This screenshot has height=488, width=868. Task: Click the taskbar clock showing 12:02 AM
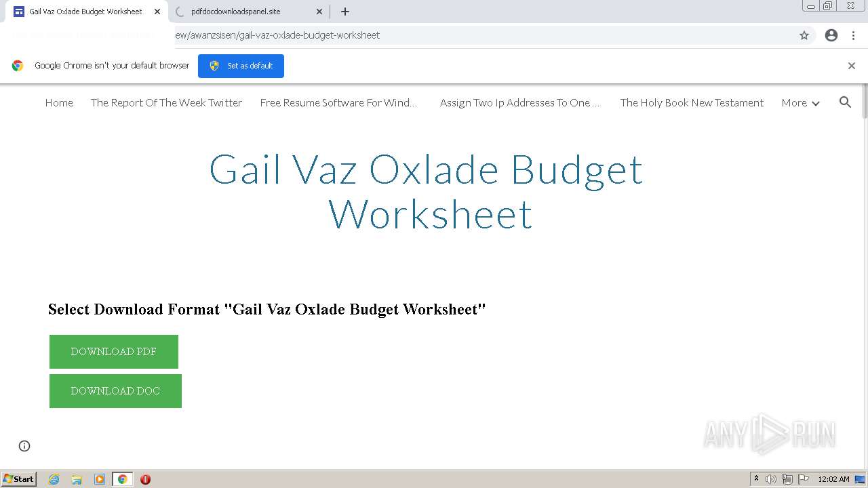click(833, 479)
